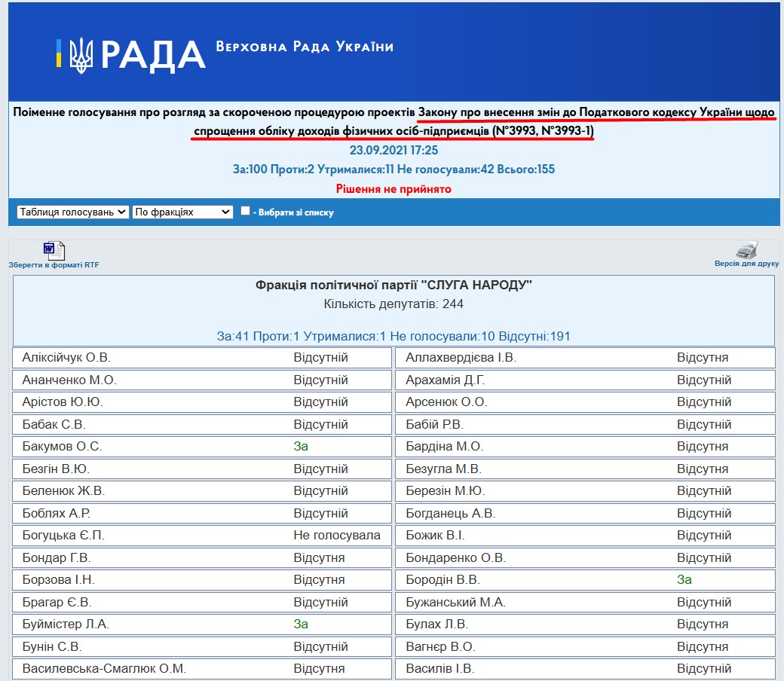
Task: Select deputy 'Арістов Ю.Ю.'
Action: tap(63, 402)
